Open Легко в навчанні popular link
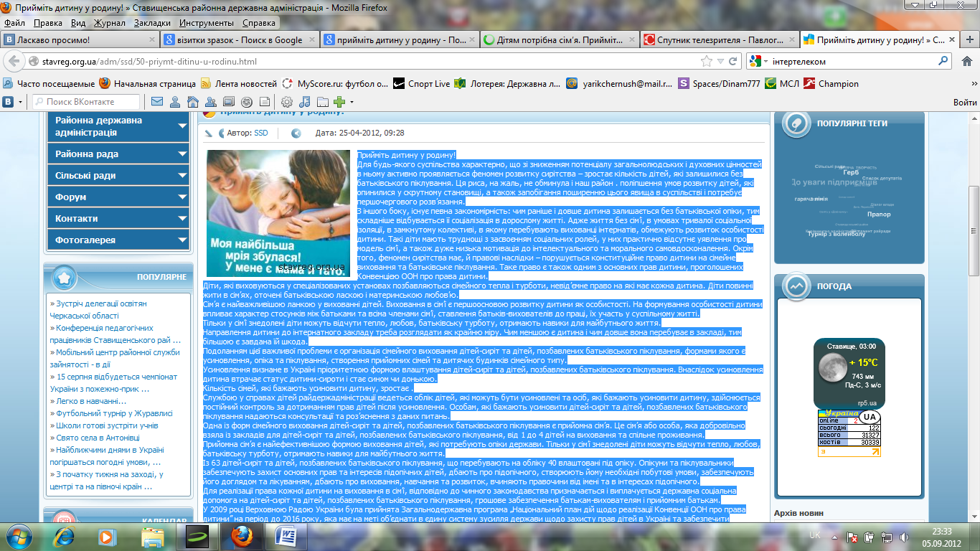980x551 pixels. [x=93, y=401]
